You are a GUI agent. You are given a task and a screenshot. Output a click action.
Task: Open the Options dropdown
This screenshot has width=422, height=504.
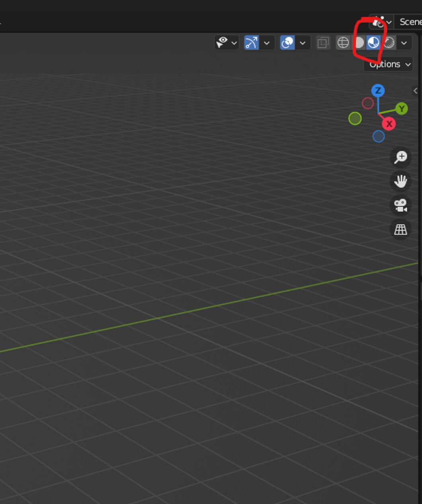[x=388, y=64]
